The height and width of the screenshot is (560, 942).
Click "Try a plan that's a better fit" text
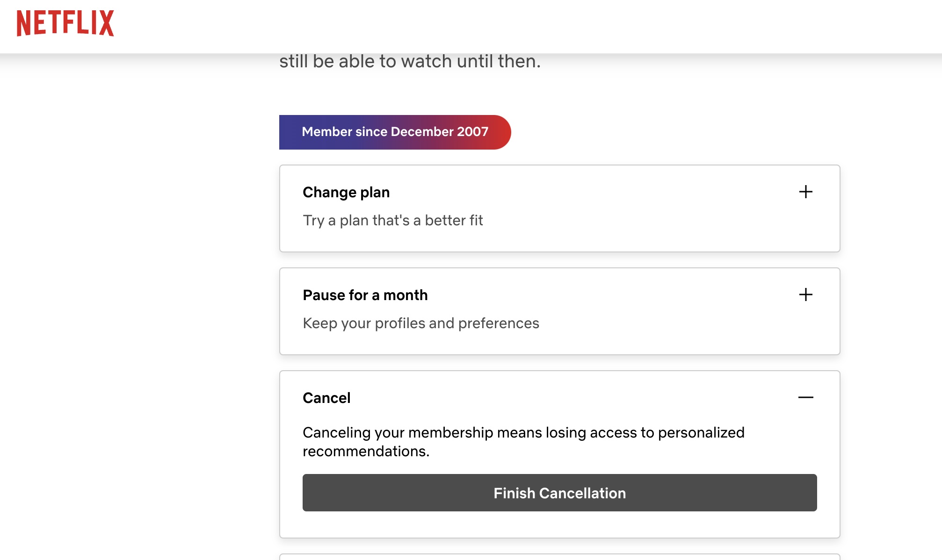point(392,220)
